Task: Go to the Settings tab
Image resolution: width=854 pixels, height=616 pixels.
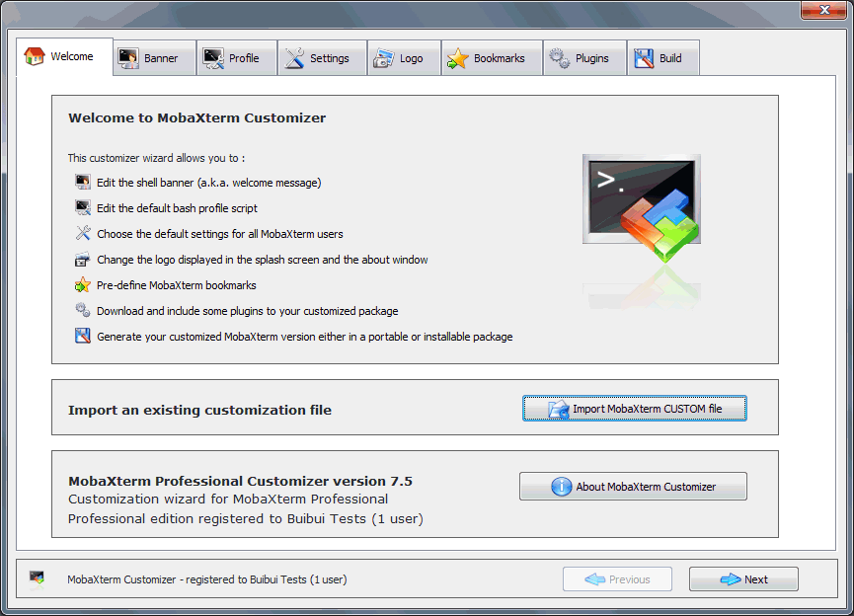Action: coord(323,57)
